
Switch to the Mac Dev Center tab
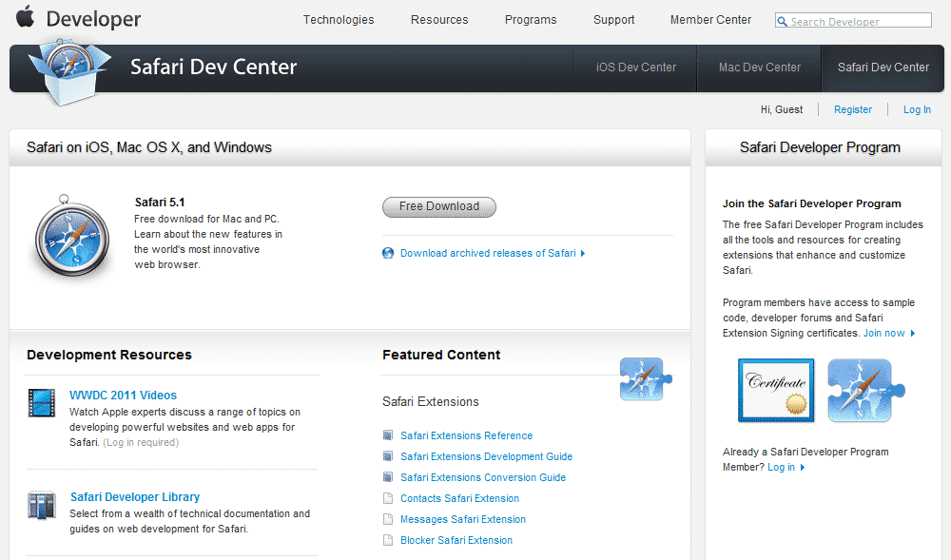pos(759,68)
